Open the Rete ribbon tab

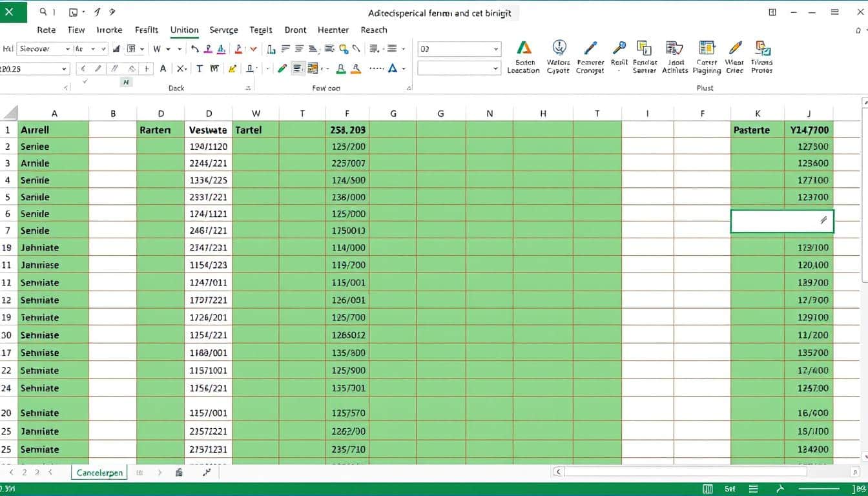coord(46,30)
